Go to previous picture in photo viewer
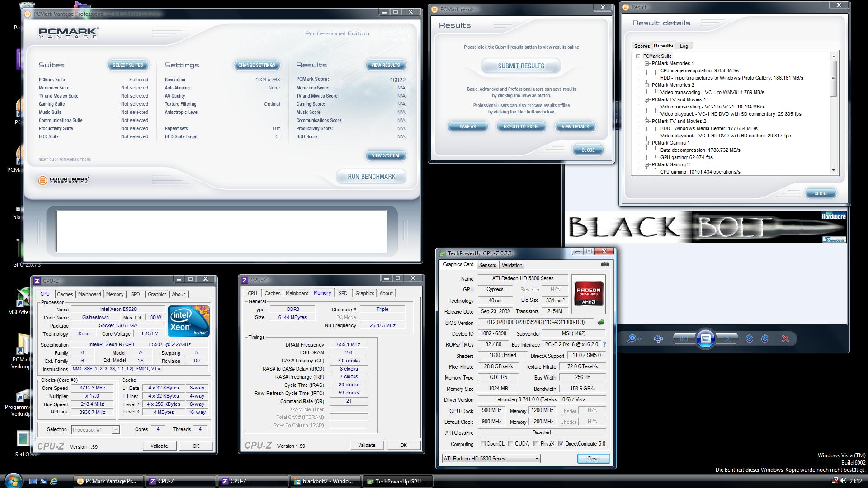868x488 pixels. (x=684, y=338)
